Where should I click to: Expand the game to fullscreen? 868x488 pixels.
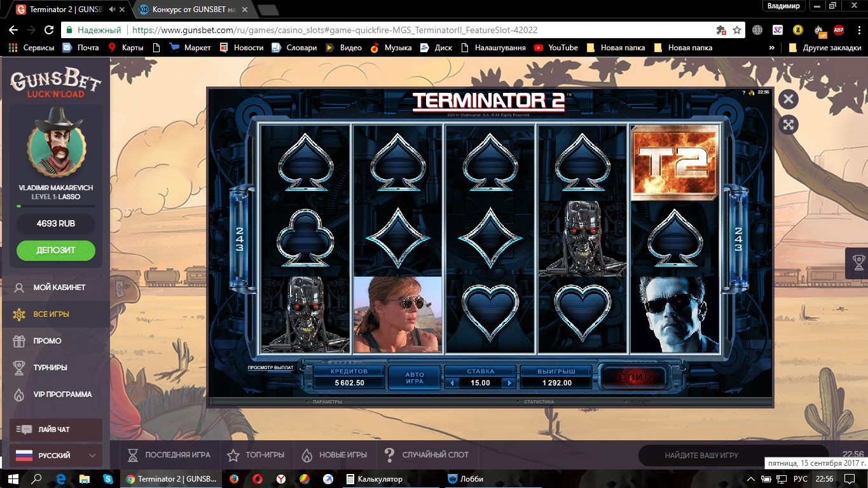point(789,124)
